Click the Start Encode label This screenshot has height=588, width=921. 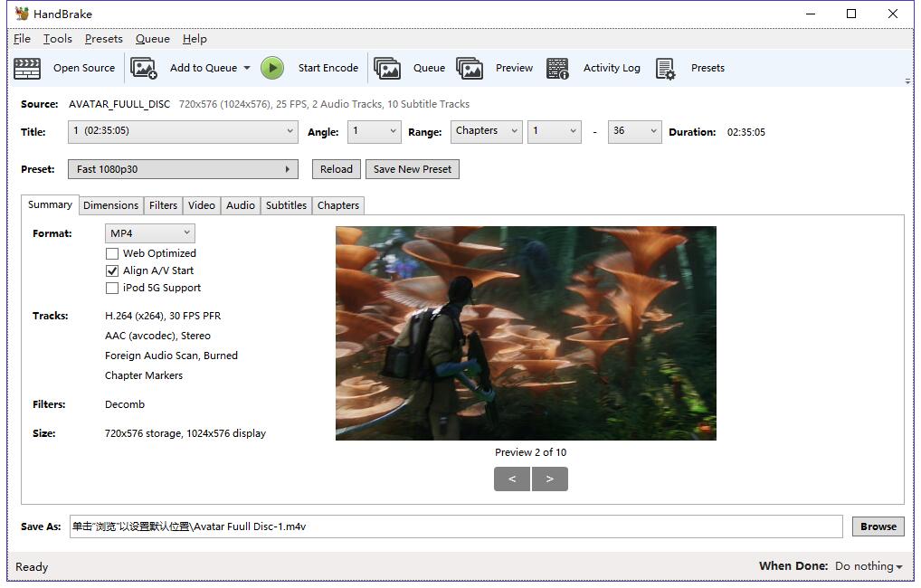[328, 68]
